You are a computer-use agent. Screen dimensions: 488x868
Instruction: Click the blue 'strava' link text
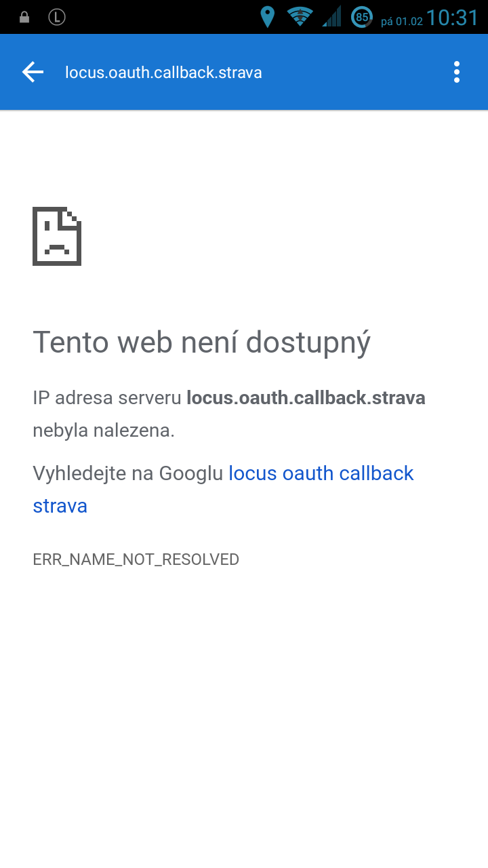[x=60, y=506]
